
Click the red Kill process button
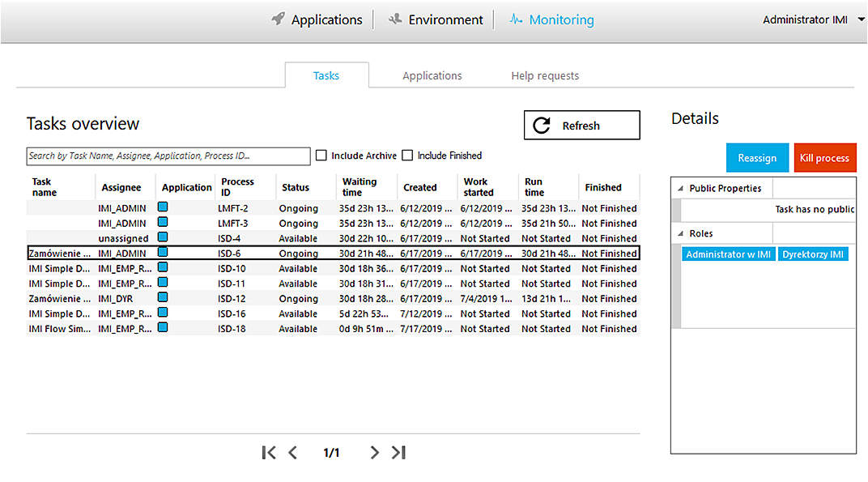pyautogui.click(x=824, y=158)
